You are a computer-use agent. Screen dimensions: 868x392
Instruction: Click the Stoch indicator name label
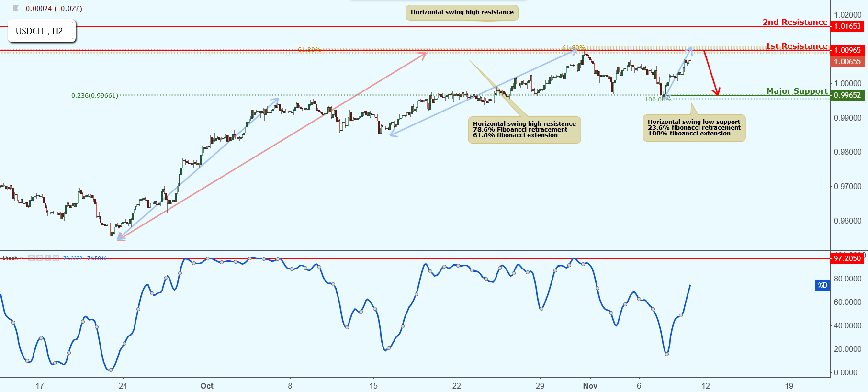tap(10, 258)
